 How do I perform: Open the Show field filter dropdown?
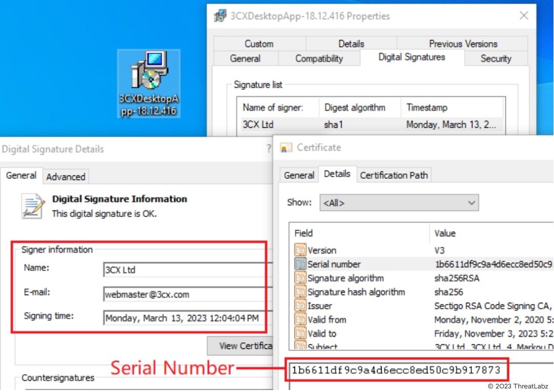pos(399,203)
